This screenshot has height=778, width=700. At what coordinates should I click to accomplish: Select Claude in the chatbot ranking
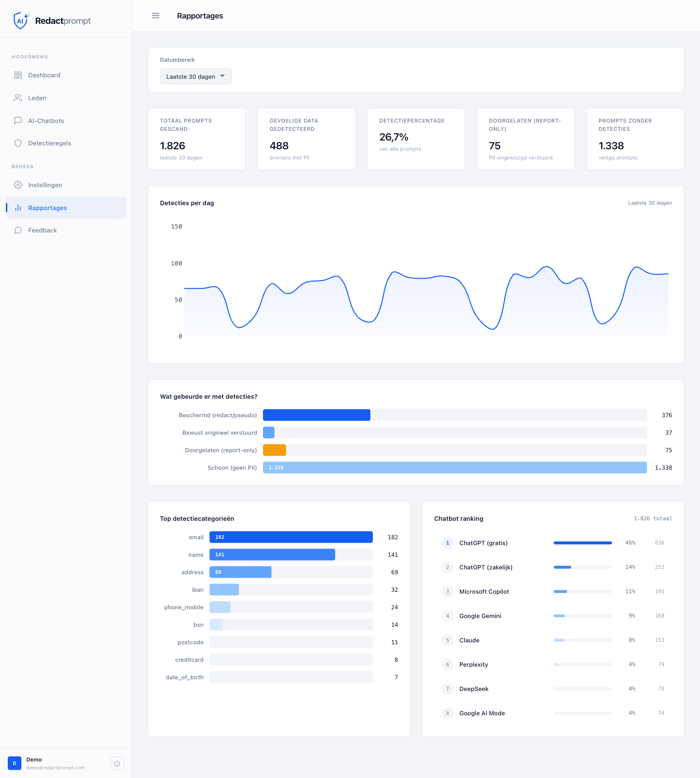(x=553, y=640)
